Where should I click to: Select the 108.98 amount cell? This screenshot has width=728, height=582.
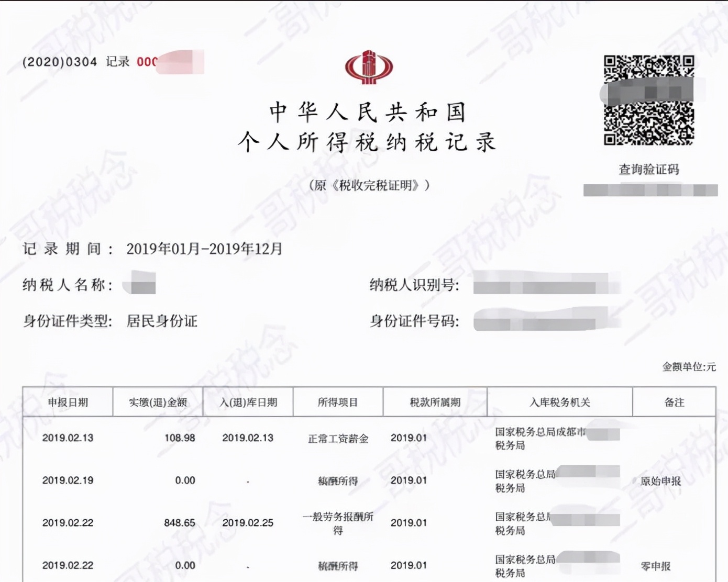point(180,438)
